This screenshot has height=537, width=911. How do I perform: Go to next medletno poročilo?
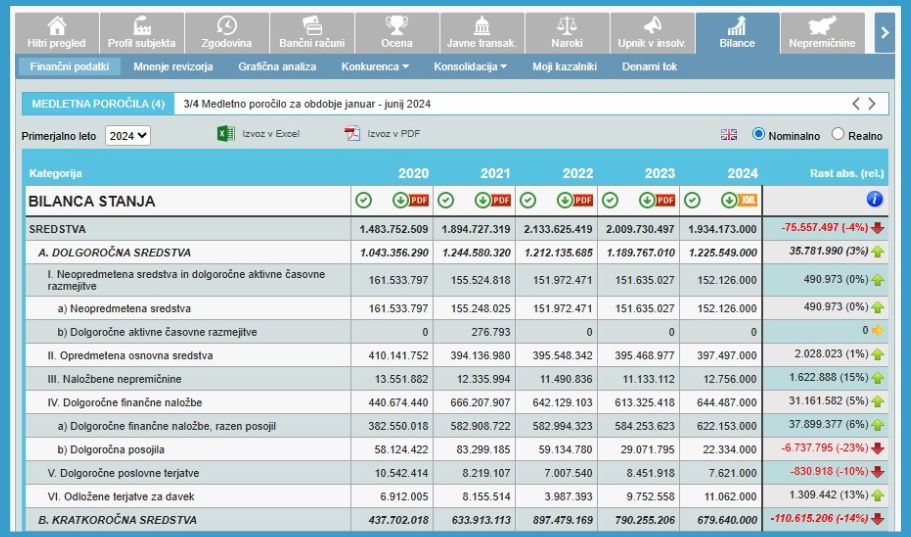tap(872, 104)
